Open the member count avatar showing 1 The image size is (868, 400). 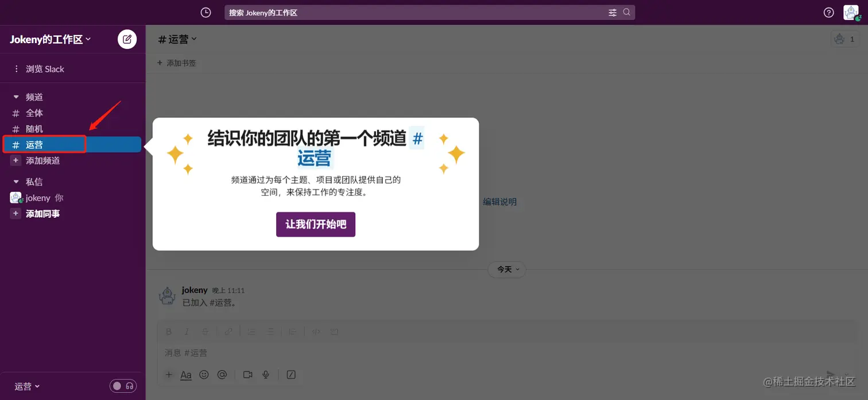click(x=845, y=39)
